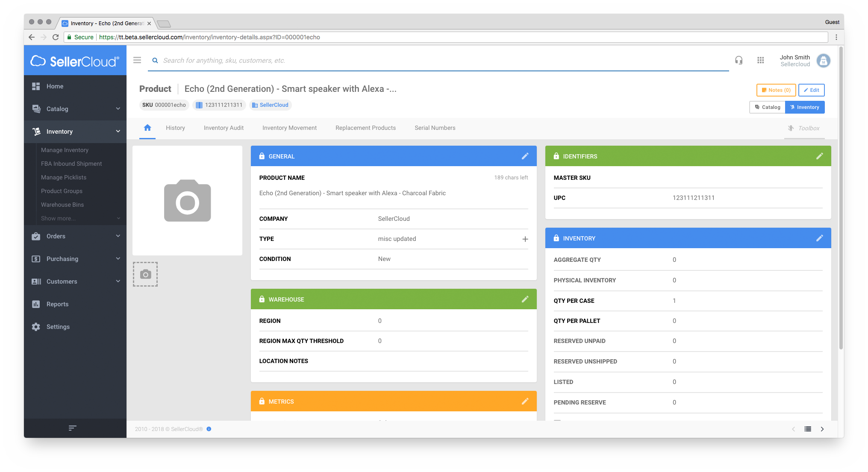This screenshot has height=472, width=868.
Task: Open the History tab
Action: [x=175, y=128]
